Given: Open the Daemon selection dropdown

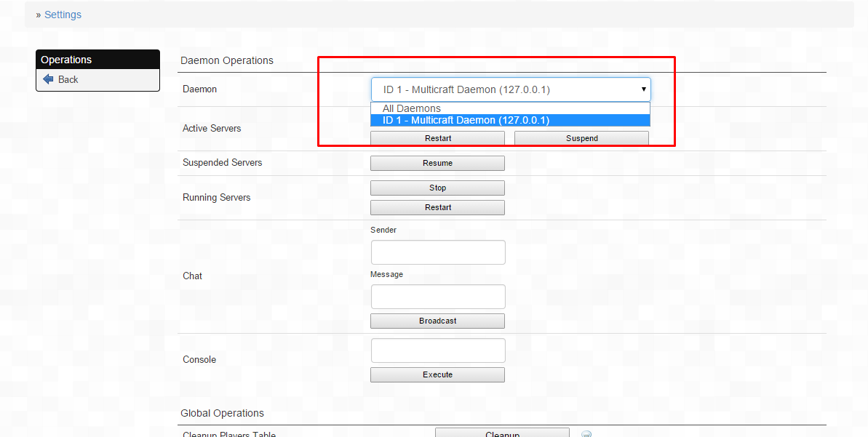Looking at the screenshot, I should click(x=510, y=89).
